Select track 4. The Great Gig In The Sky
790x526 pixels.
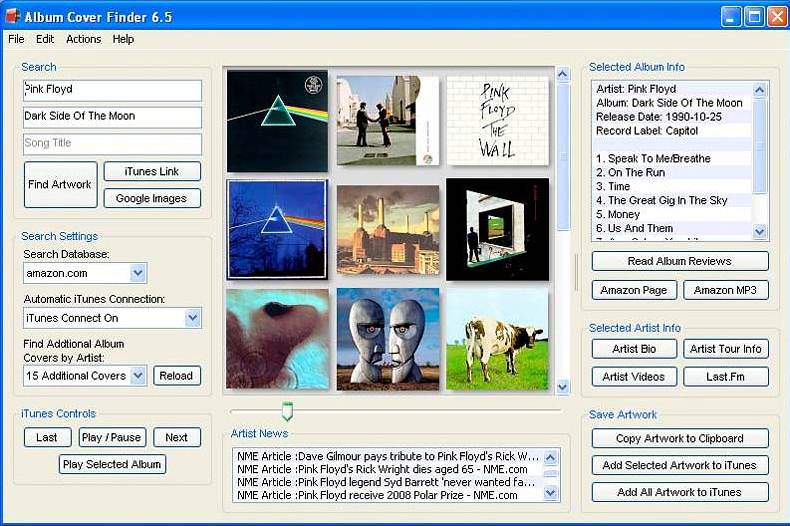click(673, 201)
